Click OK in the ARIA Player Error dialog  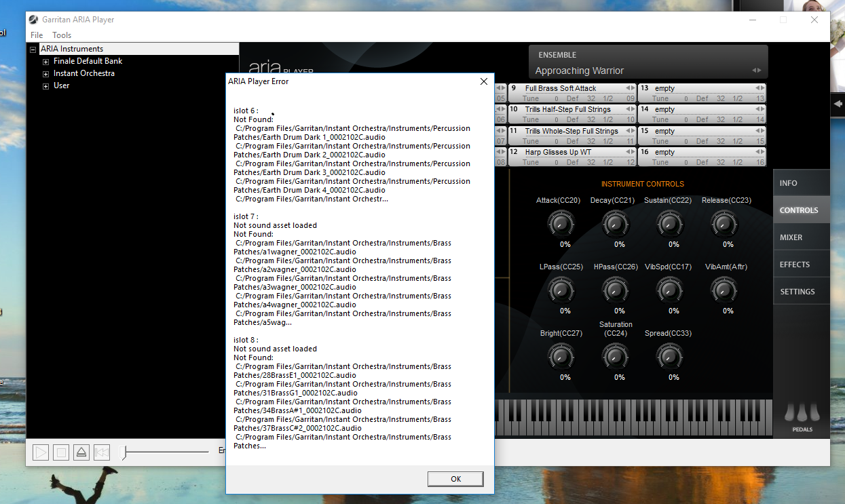pyautogui.click(x=455, y=479)
